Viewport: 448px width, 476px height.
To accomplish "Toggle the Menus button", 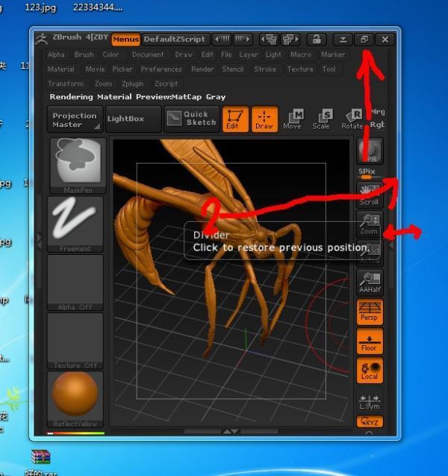I will coord(125,39).
